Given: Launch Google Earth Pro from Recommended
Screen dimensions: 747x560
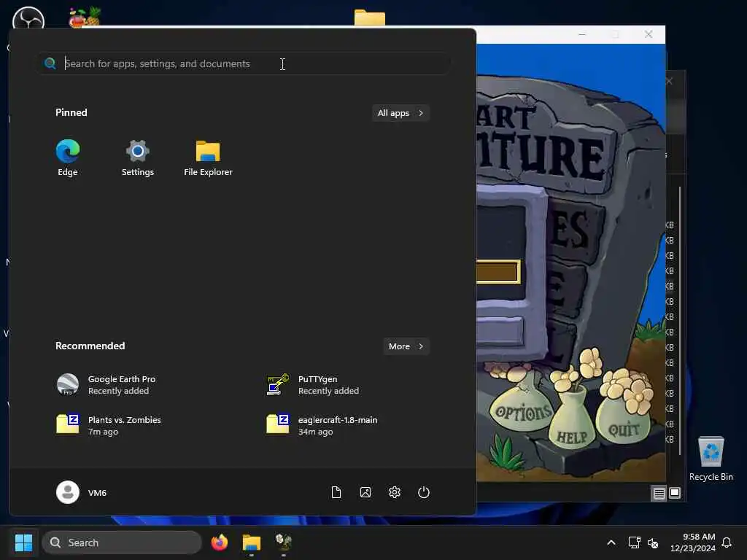Looking at the screenshot, I should [107, 385].
